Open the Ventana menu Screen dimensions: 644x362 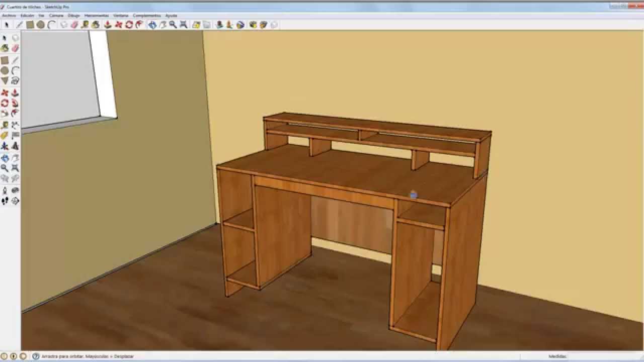[x=121, y=16]
